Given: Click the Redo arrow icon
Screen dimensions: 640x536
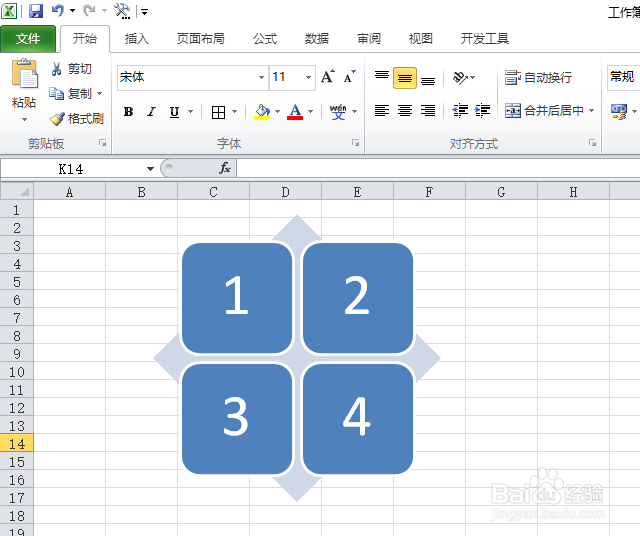Looking at the screenshot, I should 89,11.
